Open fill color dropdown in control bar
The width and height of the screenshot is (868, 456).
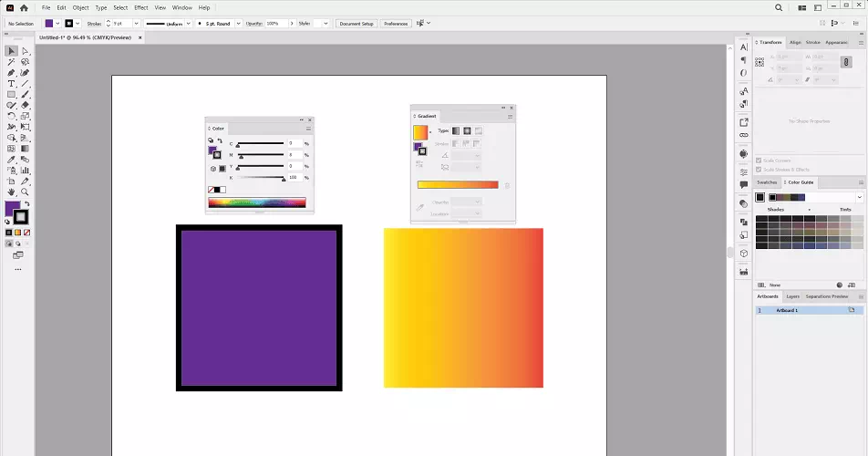coord(57,23)
